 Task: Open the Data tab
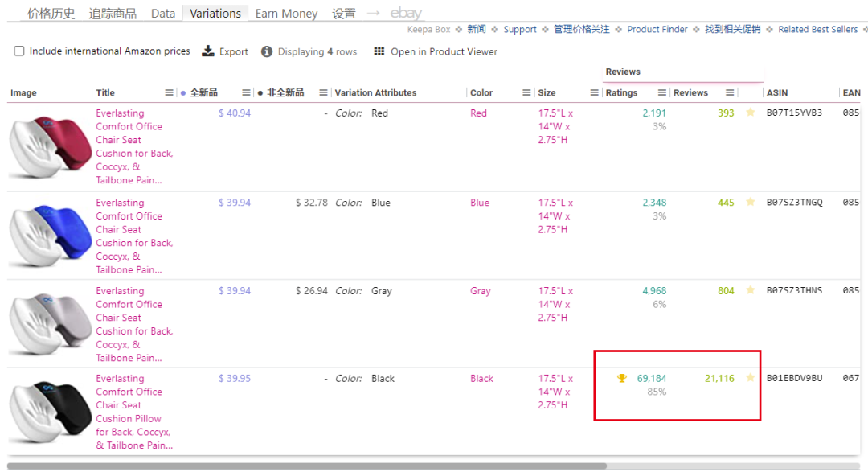[162, 14]
